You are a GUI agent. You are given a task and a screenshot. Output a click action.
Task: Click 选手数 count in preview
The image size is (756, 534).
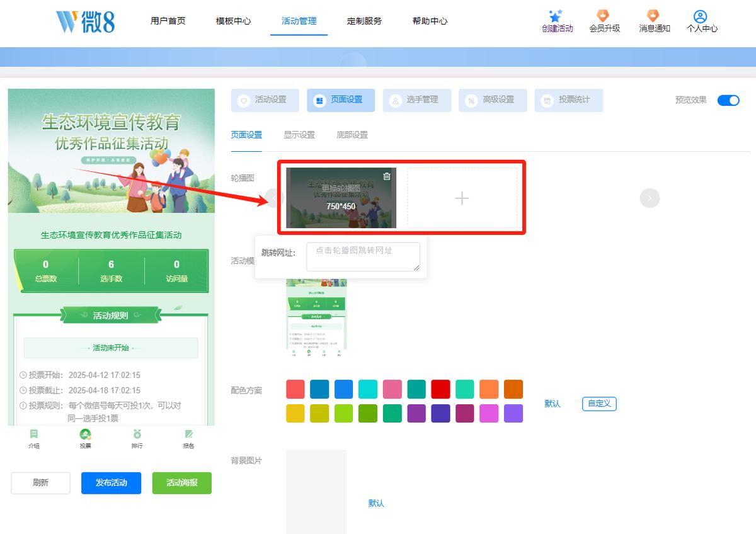[x=111, y=271]
